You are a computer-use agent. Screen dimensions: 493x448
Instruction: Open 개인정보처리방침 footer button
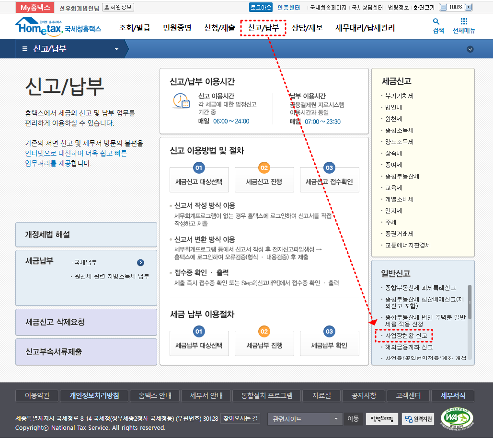tap(94, 396)
